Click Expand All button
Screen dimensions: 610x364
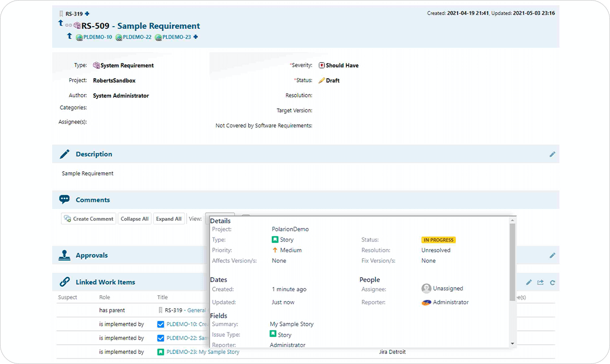click(168, 219)
